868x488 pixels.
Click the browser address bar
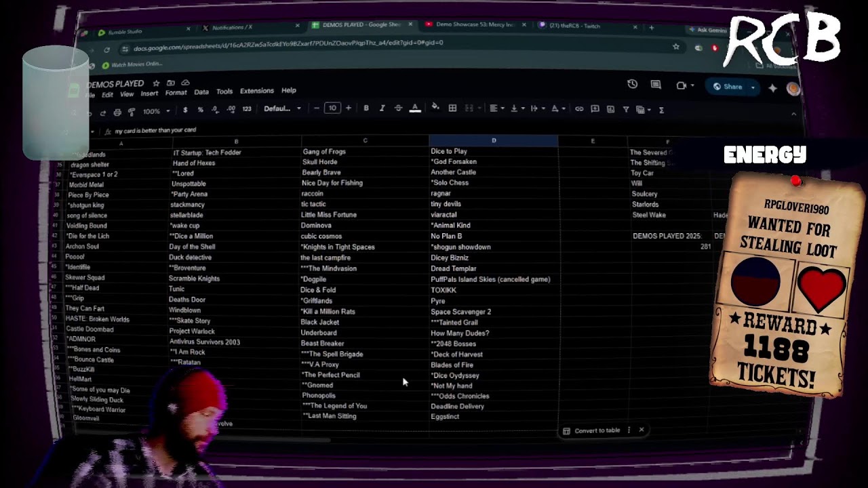pyautogui.click(x=400, y=46)
